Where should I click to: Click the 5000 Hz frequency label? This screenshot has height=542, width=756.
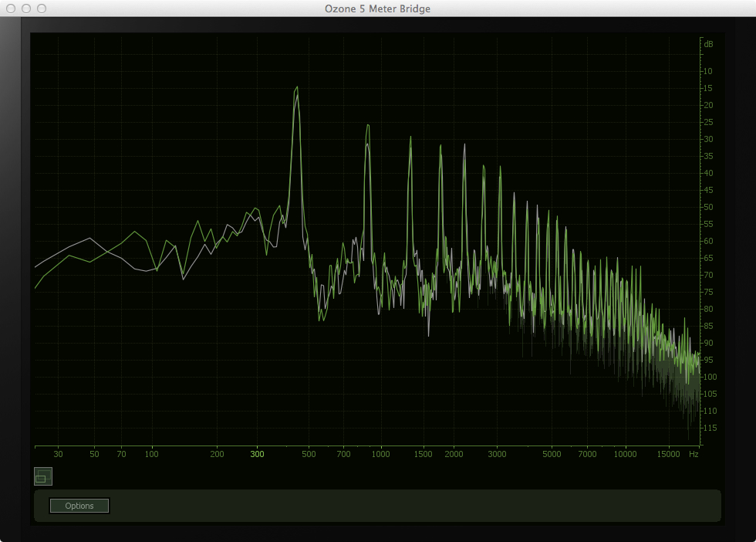pos(552,454)
